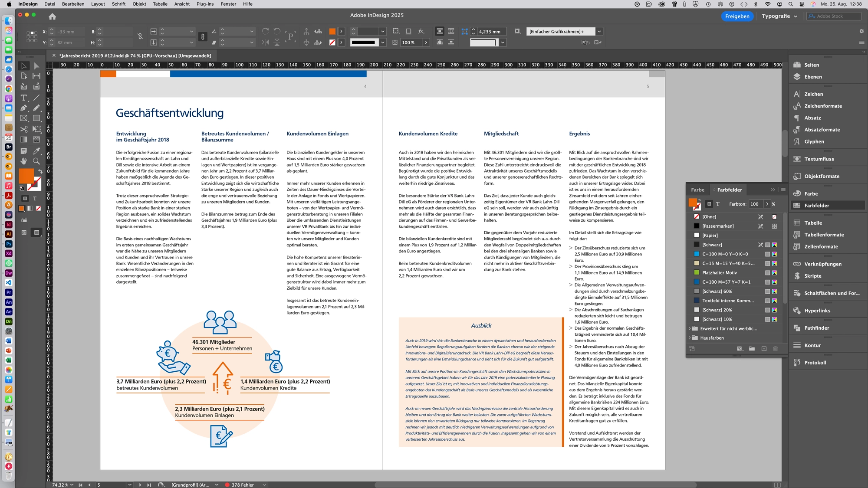Screen dimensions: 868x488
Task: Select the Type tool
Action: coord(24,98)
